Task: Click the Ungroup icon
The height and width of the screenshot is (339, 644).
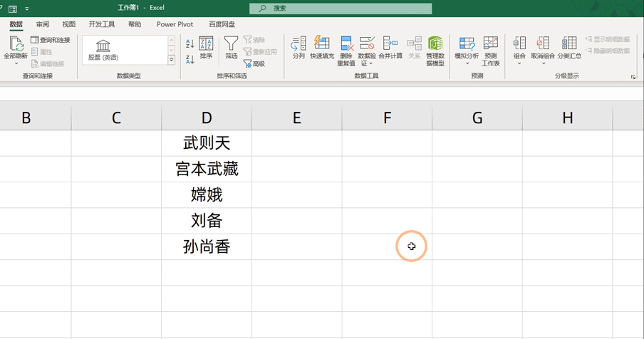Action: [x=543, y=43]
